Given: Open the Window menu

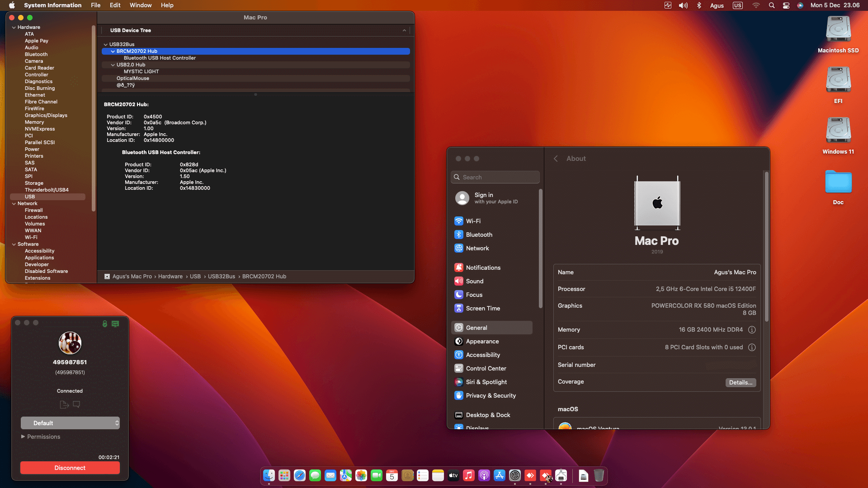Looking at the screenshot, I should coord(141,5).
